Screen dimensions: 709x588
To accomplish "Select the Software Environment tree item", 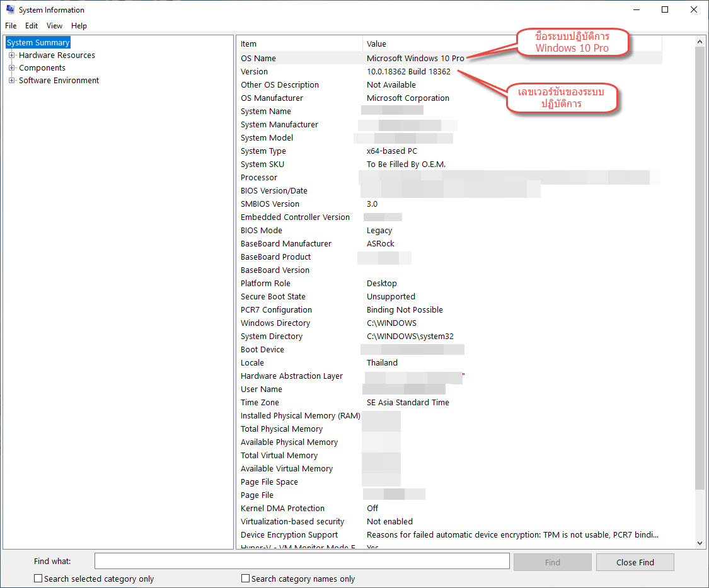I will point(59,81).
